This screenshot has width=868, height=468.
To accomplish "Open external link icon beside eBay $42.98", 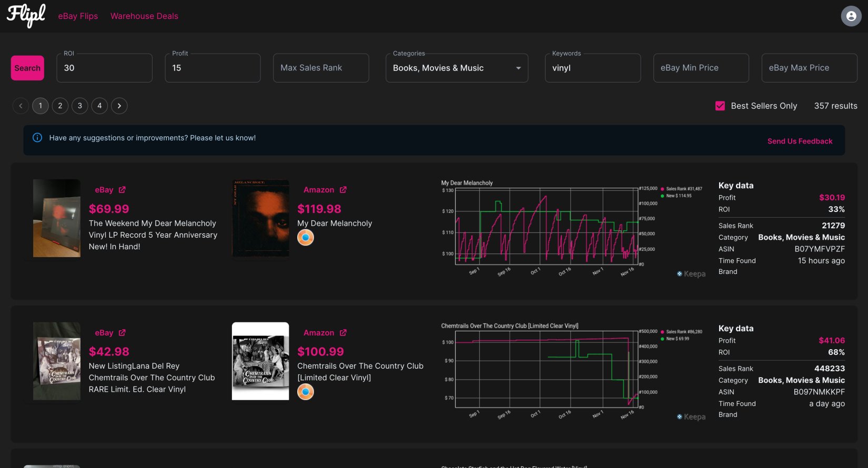I will pos(122,333).
